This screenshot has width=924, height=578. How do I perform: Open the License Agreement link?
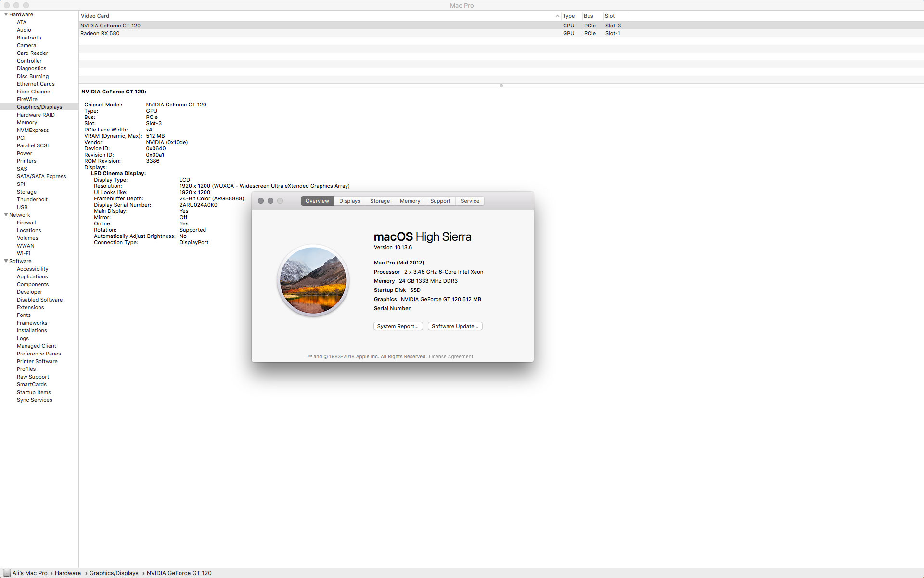450,357
